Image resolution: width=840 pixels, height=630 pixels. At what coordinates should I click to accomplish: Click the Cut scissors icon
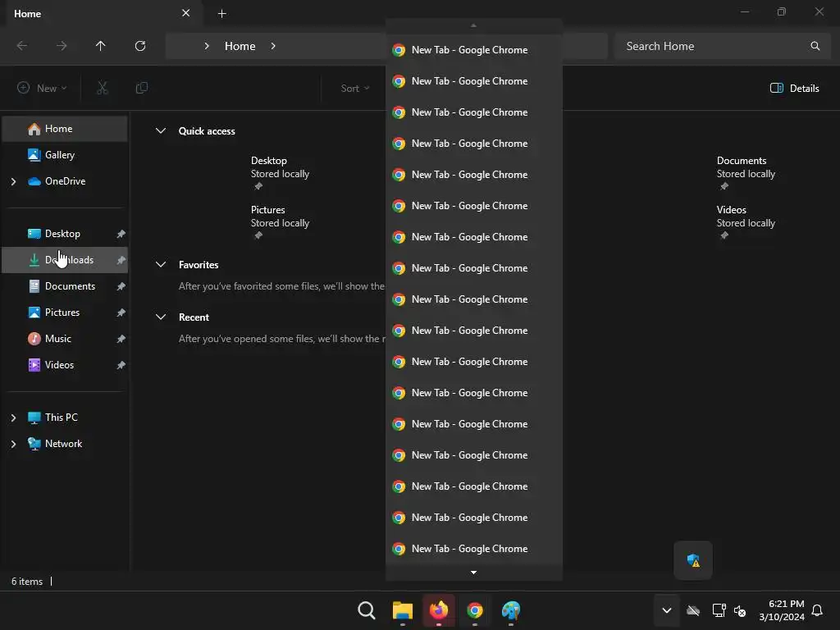103,88
